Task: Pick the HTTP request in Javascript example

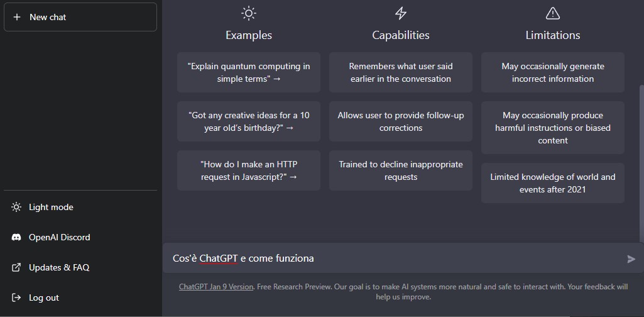Action: (249, 170)
